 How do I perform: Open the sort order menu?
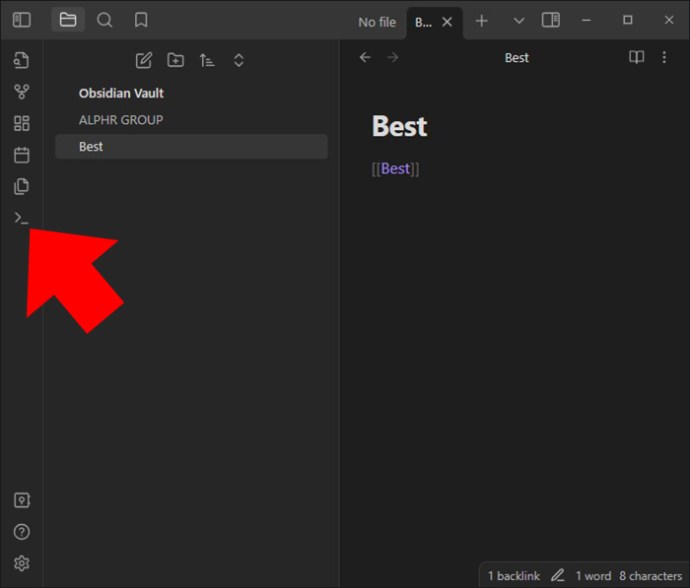(207, 60)
